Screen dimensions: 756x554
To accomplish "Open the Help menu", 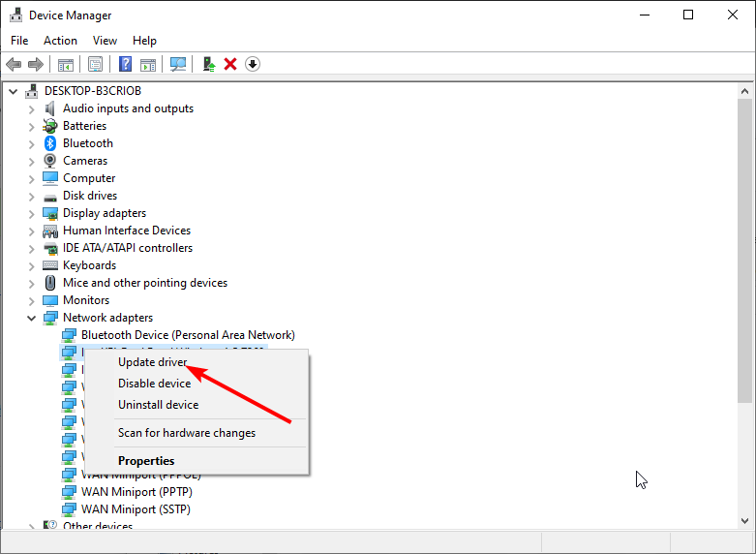I will coord(144,41).
